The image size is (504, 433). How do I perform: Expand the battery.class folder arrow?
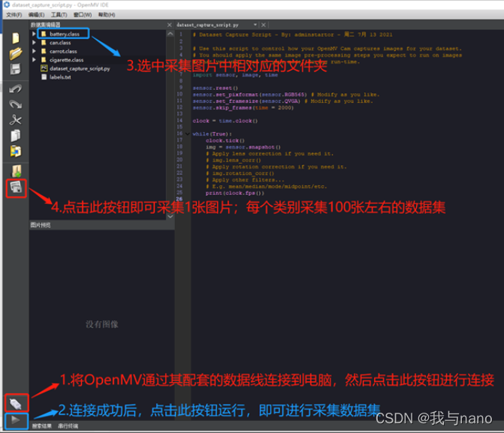click(35, 34)
